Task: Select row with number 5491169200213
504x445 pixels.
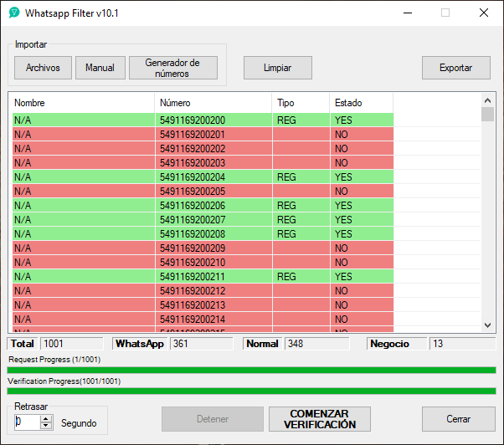Action: [203, 305]
